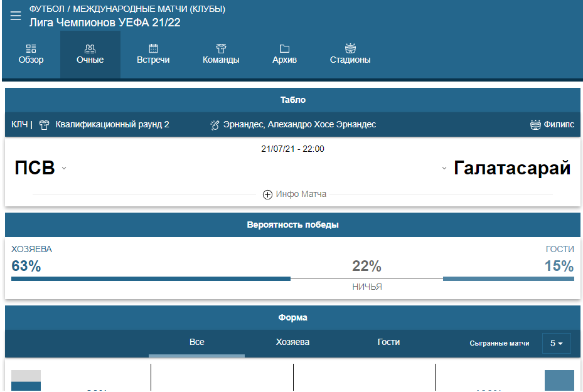Click the 63% home probability value
This screenshot has width=583, height=392.
click(x=26, y=266)
